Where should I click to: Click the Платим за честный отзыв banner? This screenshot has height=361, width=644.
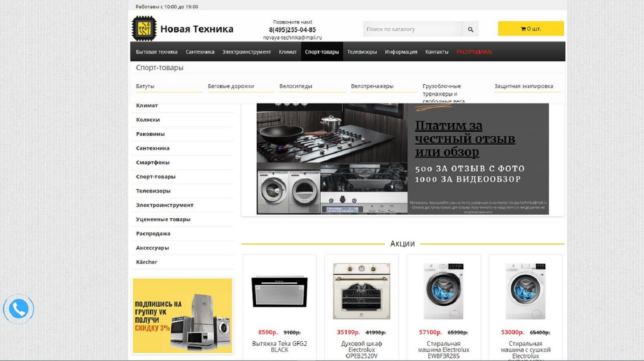[402, 158]
